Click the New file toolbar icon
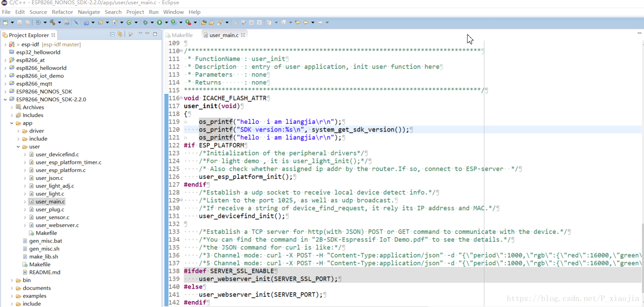 pyautogui.click(x=5, y=22)
